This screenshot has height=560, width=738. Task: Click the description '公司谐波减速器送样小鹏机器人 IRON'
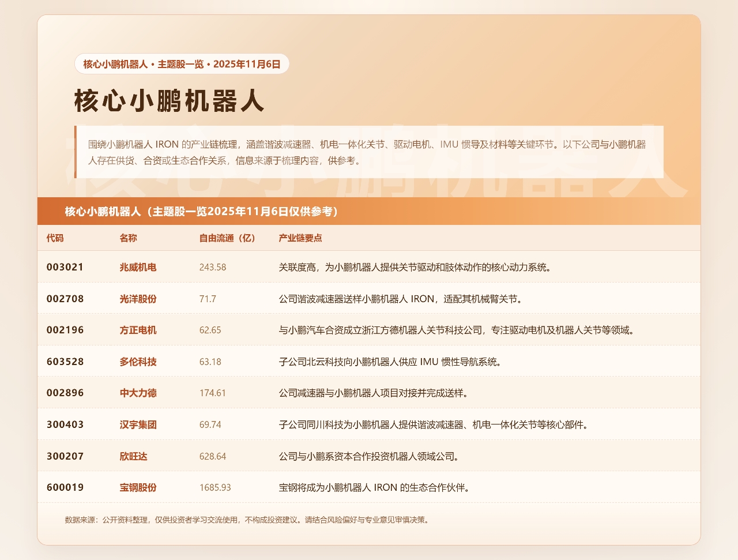coord(401,299)
